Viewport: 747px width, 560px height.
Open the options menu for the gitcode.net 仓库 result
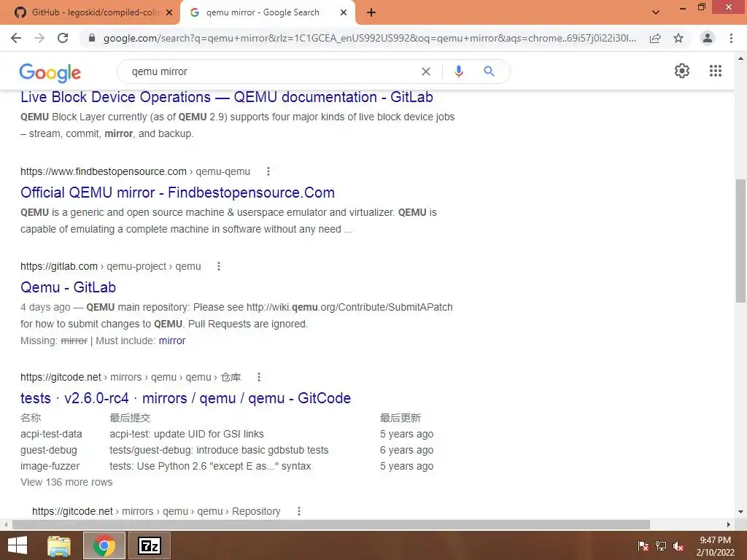point(259,377)
